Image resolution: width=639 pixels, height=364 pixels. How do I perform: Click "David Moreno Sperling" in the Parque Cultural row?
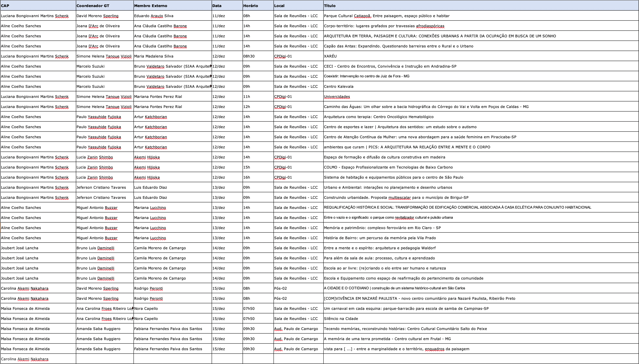[x=105, y=16]
